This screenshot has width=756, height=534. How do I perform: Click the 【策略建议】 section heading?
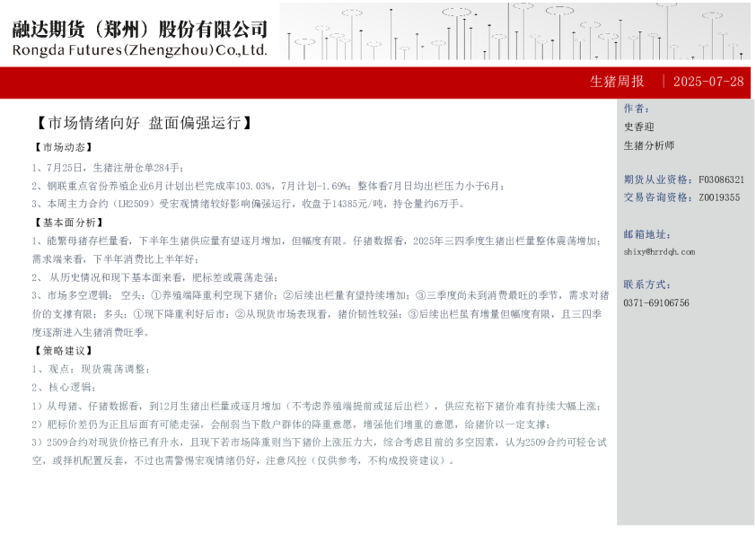63,350
